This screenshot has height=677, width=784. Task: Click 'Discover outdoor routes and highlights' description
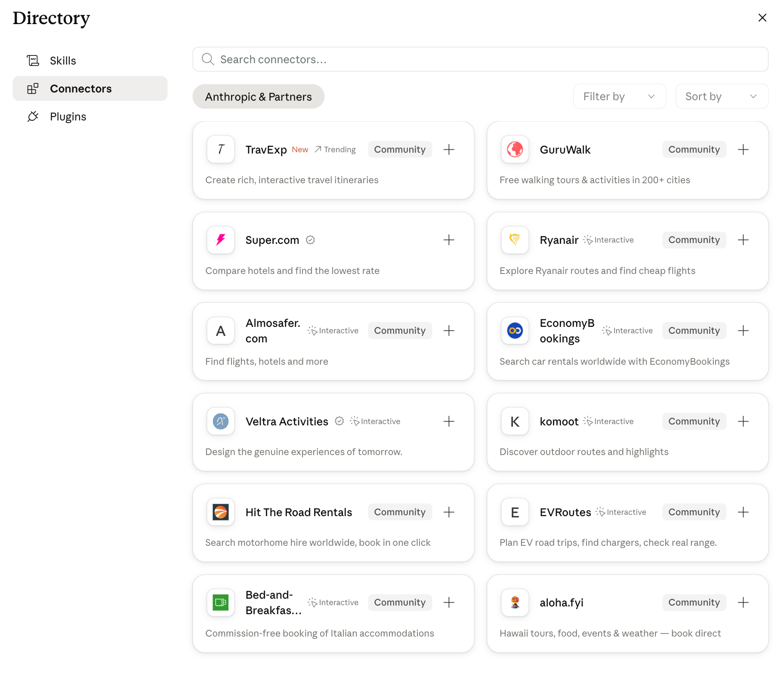pos(584,452)
